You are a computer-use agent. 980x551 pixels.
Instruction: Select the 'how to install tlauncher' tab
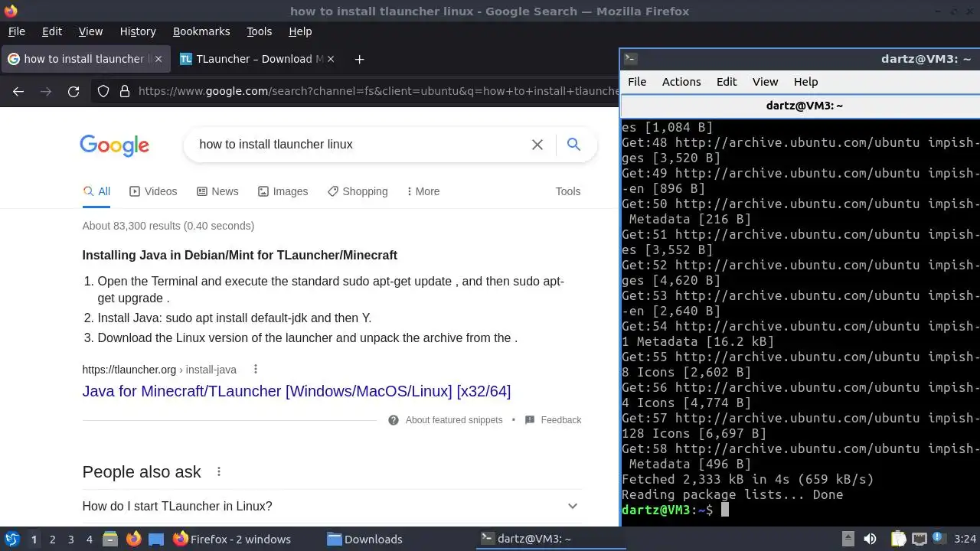tap(84, 59)
